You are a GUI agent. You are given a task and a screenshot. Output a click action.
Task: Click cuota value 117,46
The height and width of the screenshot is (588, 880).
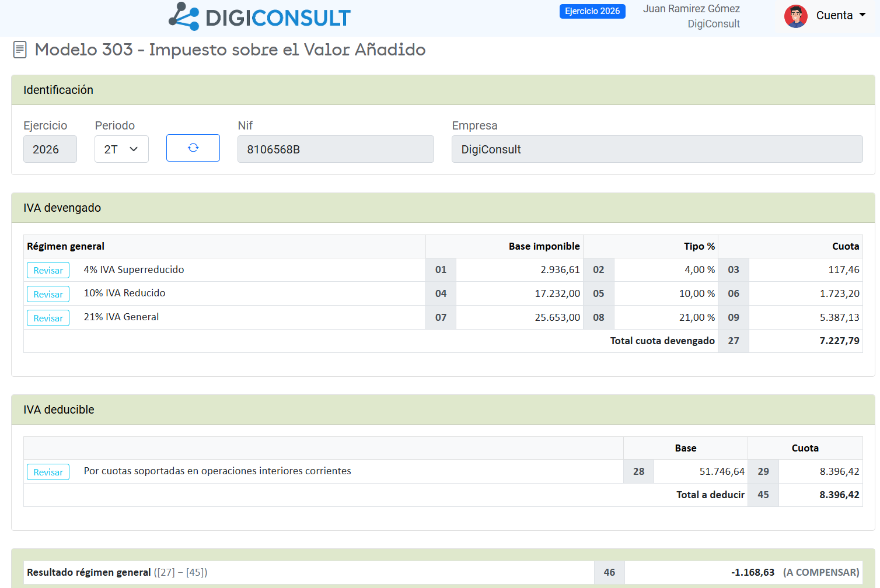tap(844, 269)
